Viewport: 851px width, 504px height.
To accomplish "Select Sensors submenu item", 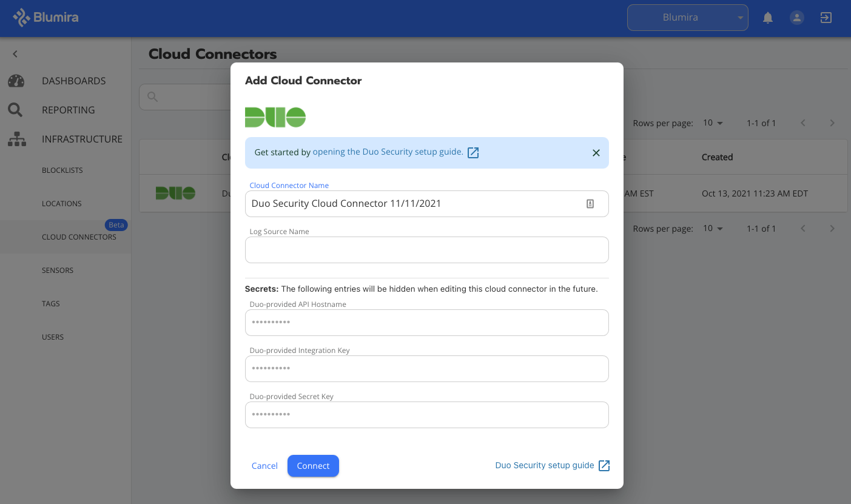I will coord(58,270).
